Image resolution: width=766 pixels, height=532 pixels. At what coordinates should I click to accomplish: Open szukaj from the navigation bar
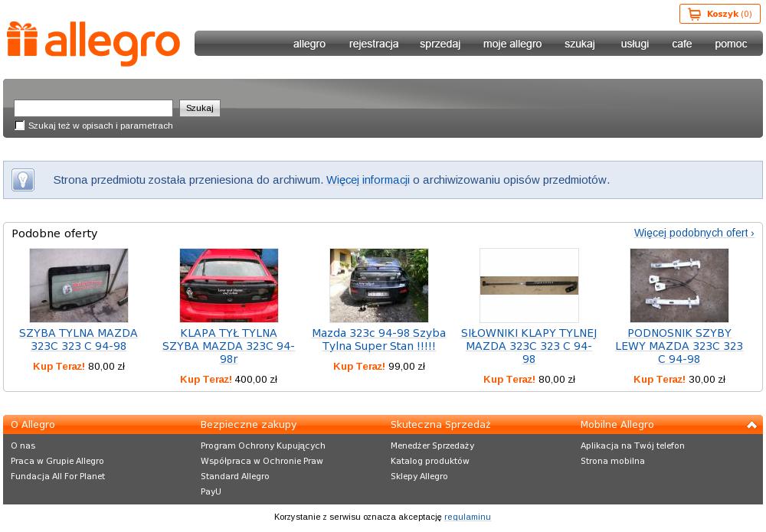pos(580,44)
